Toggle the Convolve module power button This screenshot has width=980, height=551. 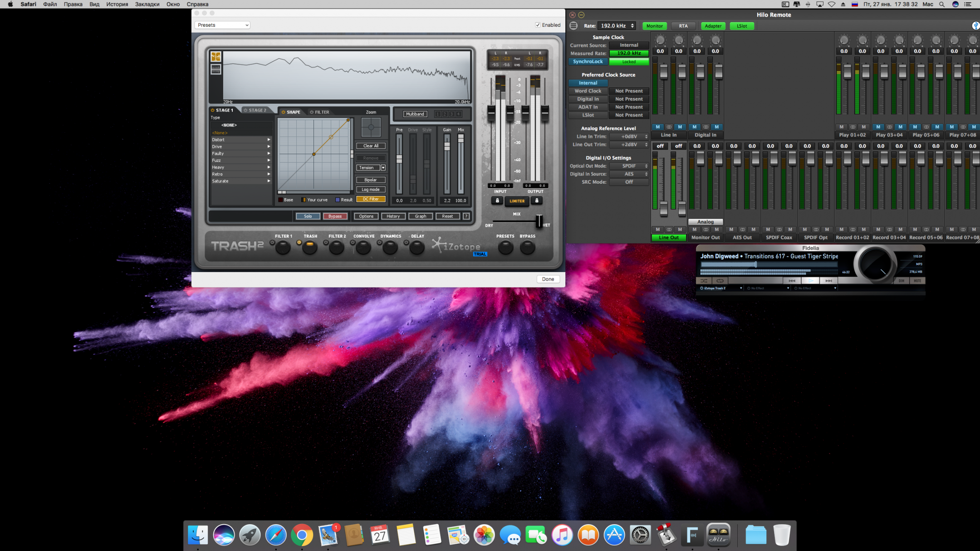pos(353,243)
